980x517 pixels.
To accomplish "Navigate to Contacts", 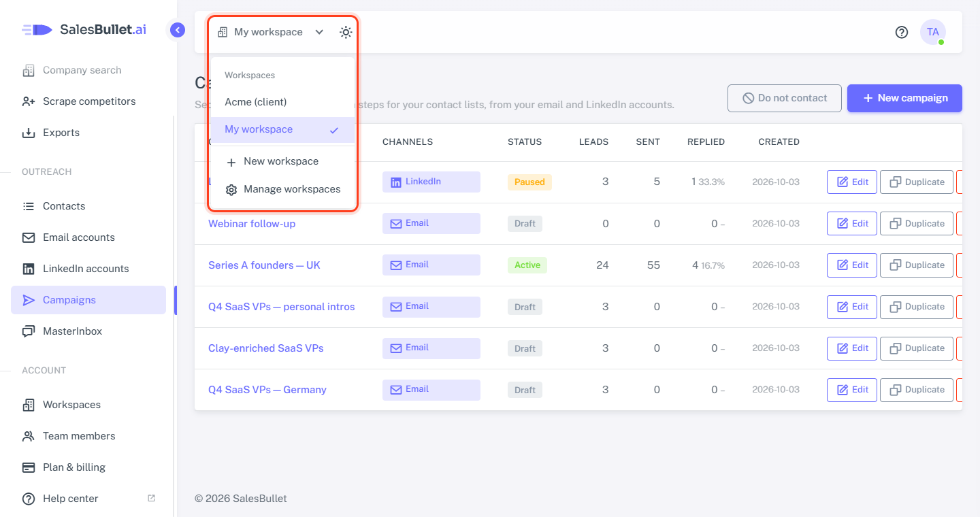I will (x=88, y=206).
